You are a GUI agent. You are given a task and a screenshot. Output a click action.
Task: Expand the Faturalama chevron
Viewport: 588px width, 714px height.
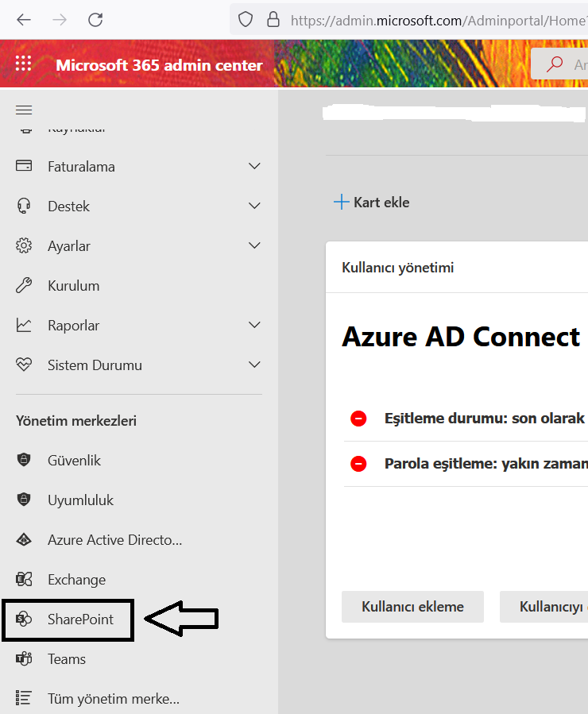coord(254,166)
